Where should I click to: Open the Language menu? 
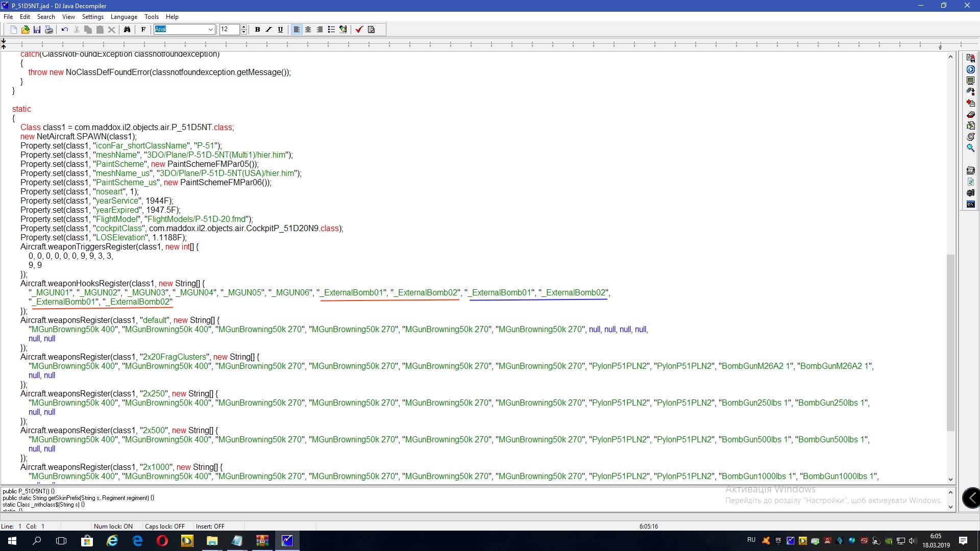tap(124, 17)
